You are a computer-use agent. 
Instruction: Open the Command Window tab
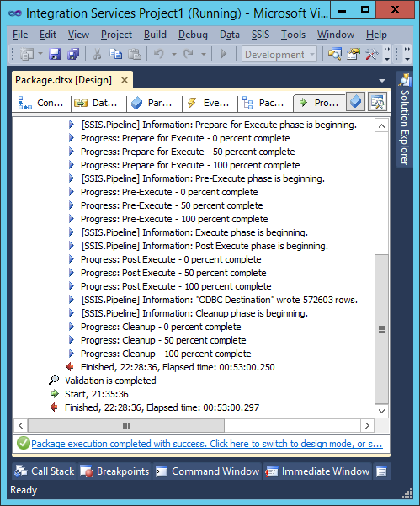point(207,471)
